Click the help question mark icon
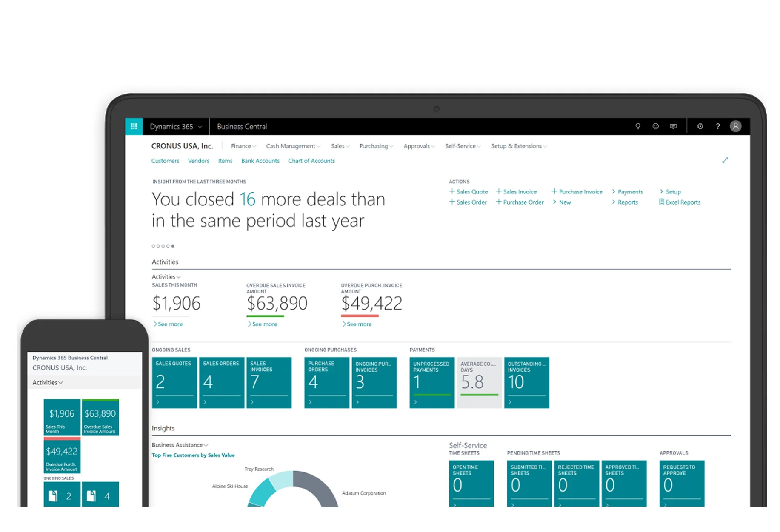The height and width of the screenshot is (532, 780). [x=718, y=126]
